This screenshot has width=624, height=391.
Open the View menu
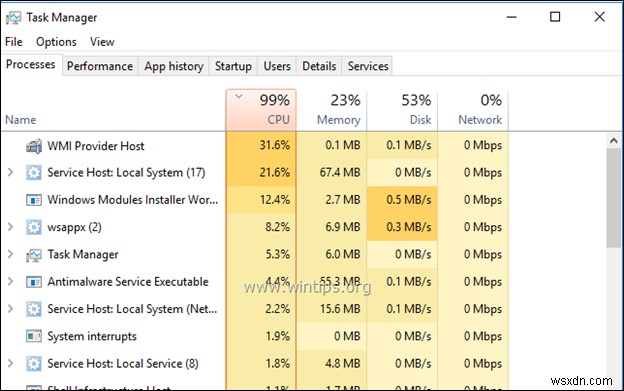[102, 42]
